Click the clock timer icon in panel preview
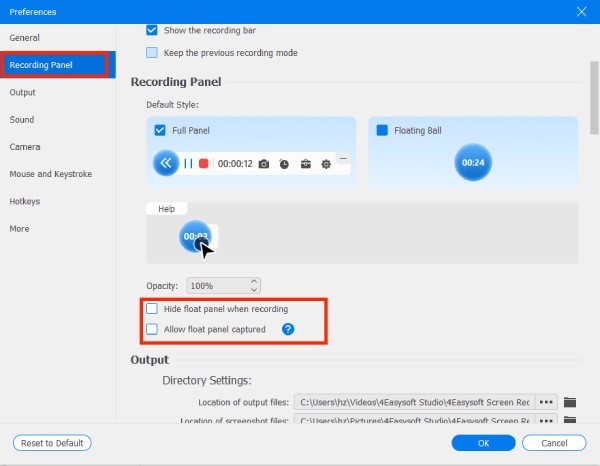This screenshot has height=466, width=600. click(x=284, y=164)
